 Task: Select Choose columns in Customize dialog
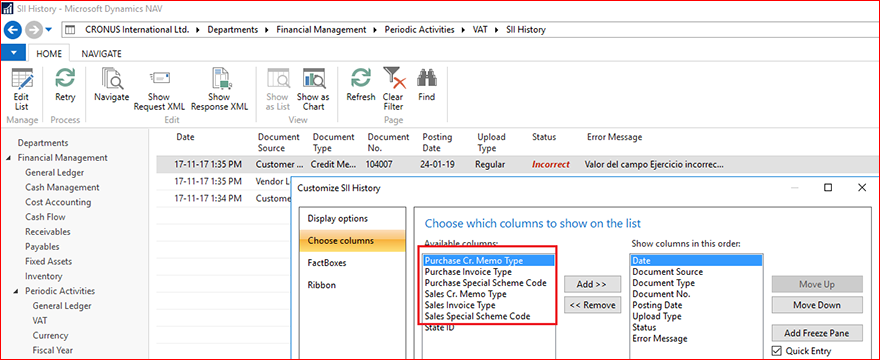tap(352, 241)
